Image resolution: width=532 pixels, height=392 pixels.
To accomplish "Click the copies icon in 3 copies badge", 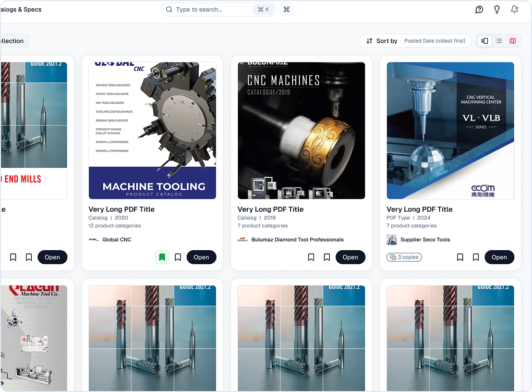I will (x=393, y=258).
